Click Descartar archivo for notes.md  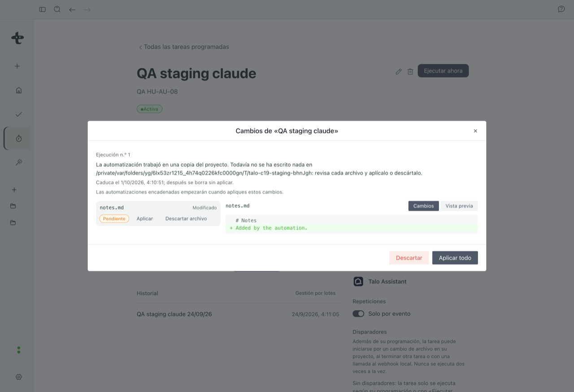[186, 219]
